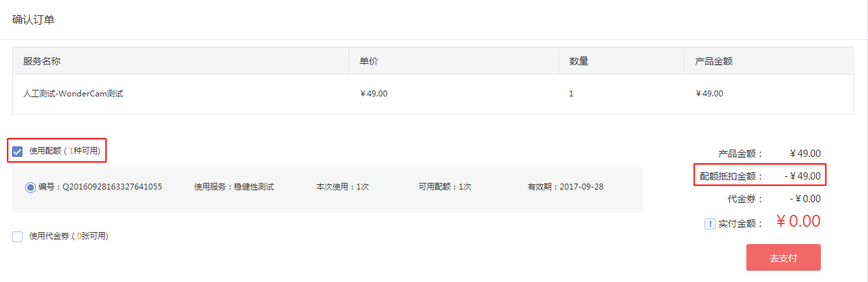Image resolution: width=868 pixels, height=282 pixels.
Task: Click the red 去支付 button
Action: click(783, 257)
